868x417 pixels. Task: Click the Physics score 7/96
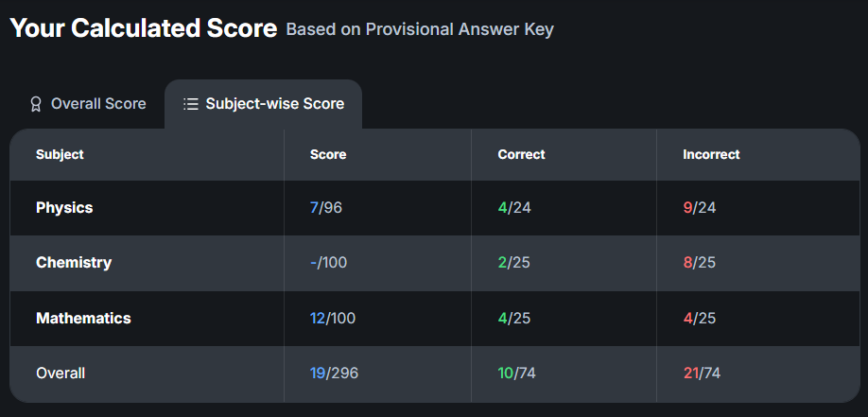coord(326,208)
